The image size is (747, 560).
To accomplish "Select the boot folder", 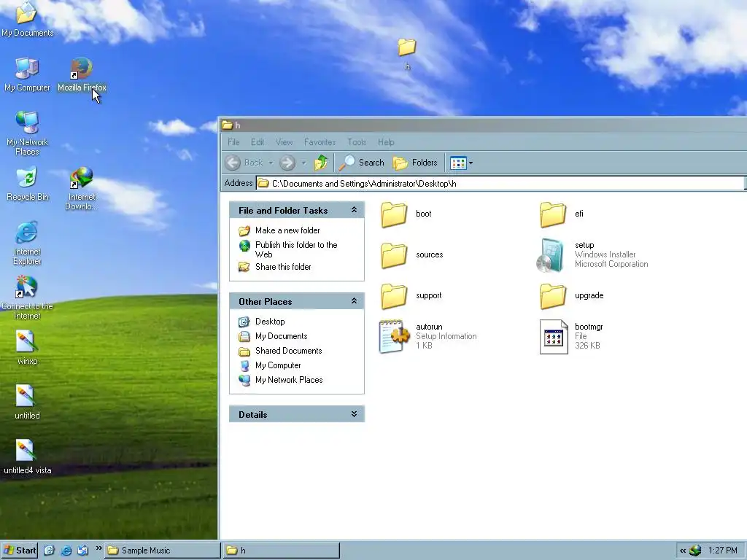I will click(x=406, y=214).
